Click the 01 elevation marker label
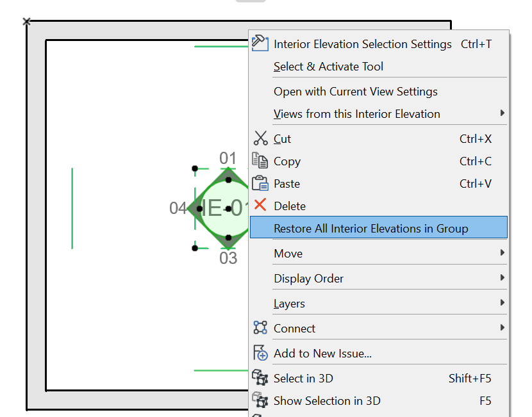This screenshot has width=532, height=417. click(x=228, y=158)
